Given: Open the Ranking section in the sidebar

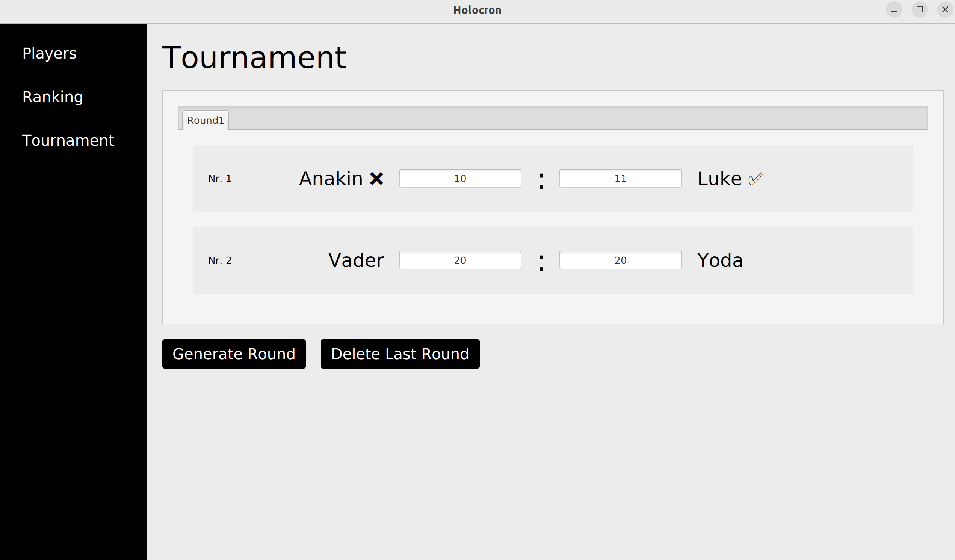Looking at the screenshot, I should click(53, 97).
